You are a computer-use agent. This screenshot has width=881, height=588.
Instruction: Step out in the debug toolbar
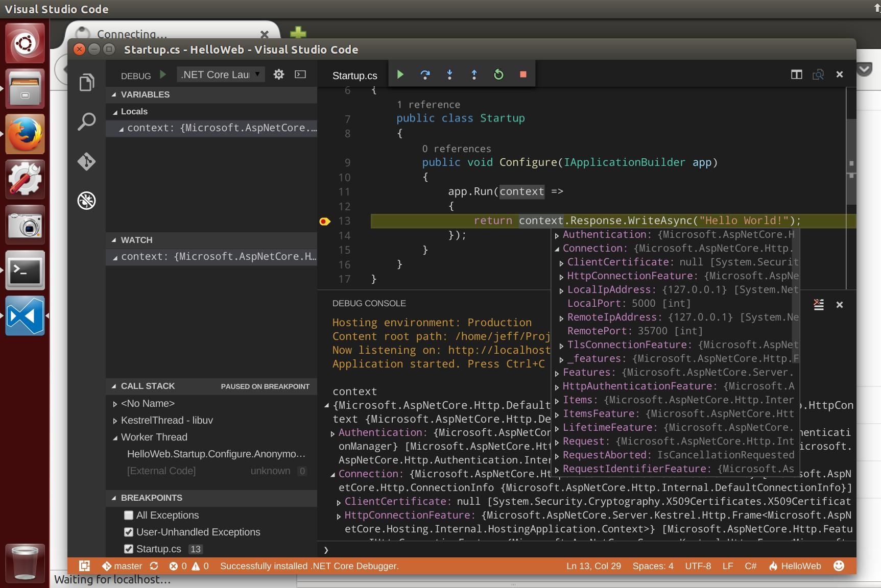(x=474, y=75)
